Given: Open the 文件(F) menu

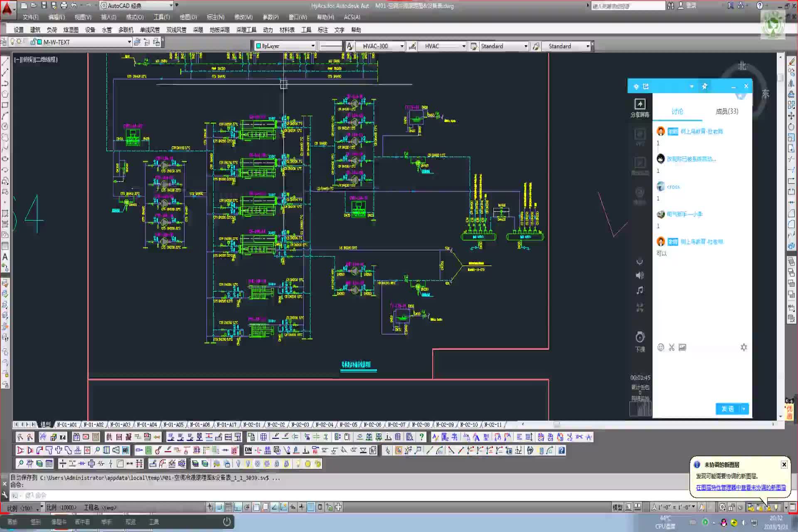Looking at the screenshot, I should 30,17.
